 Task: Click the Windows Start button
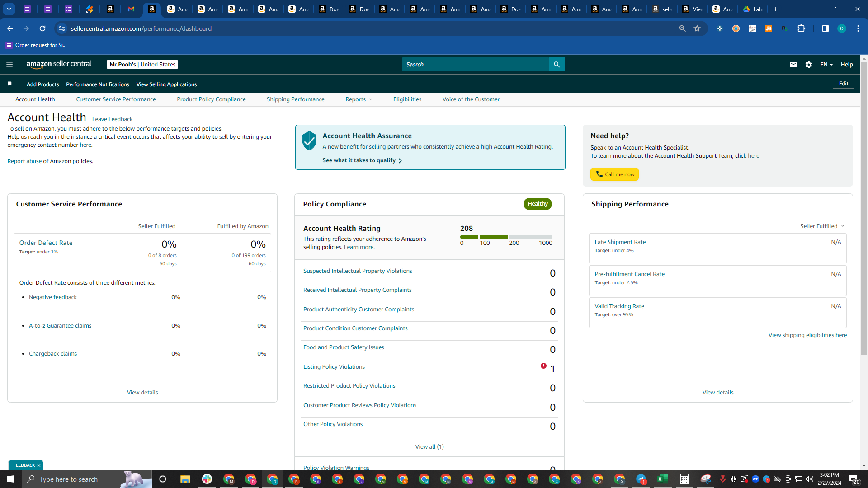click(x=11, y=479)
